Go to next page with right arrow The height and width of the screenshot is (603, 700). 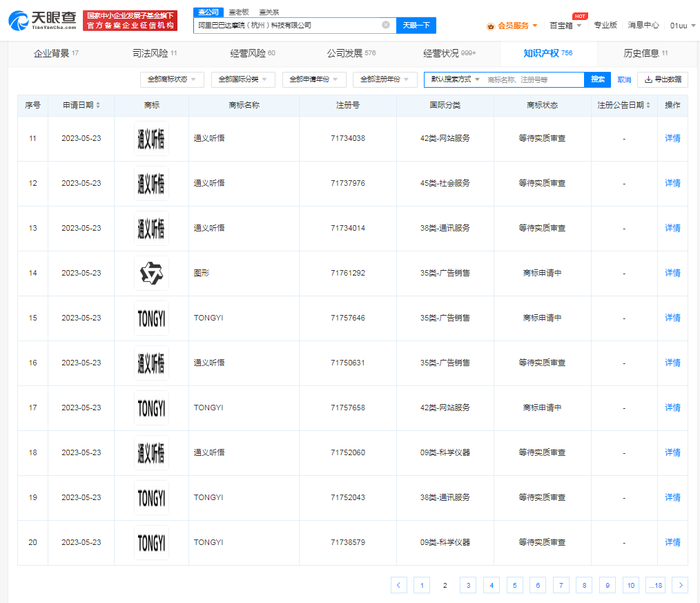point(680,585)
